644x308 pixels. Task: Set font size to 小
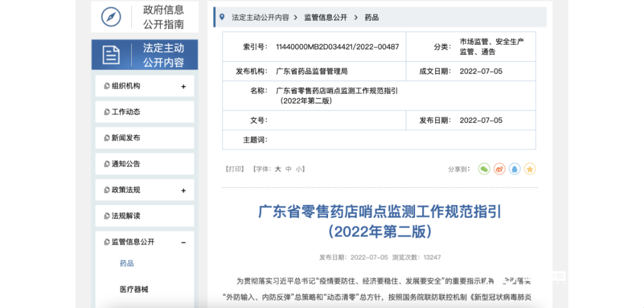[299, 170]
